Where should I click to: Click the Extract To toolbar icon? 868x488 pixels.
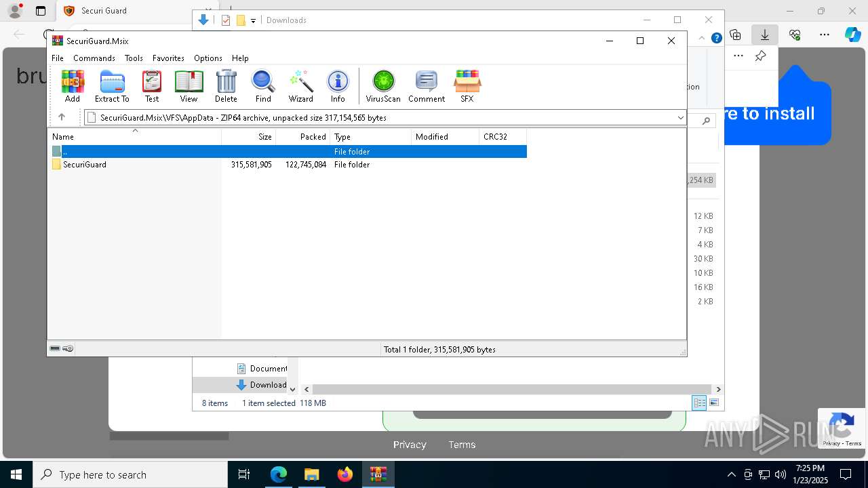tap(112, 86)
